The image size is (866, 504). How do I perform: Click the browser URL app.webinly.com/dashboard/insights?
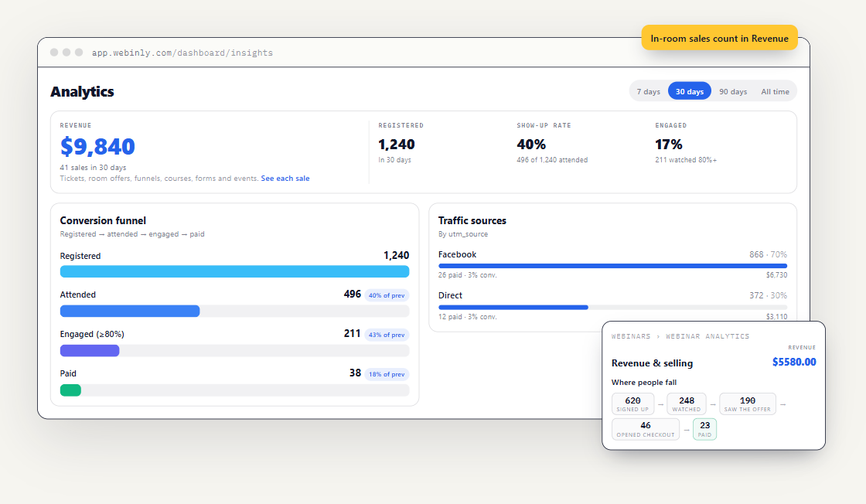pos(182,53)
